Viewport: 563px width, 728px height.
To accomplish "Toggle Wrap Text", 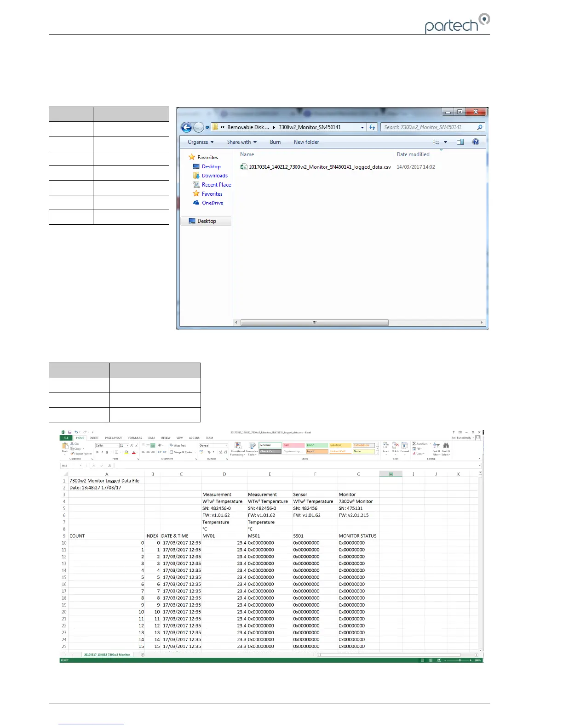I will click(178, 445).
